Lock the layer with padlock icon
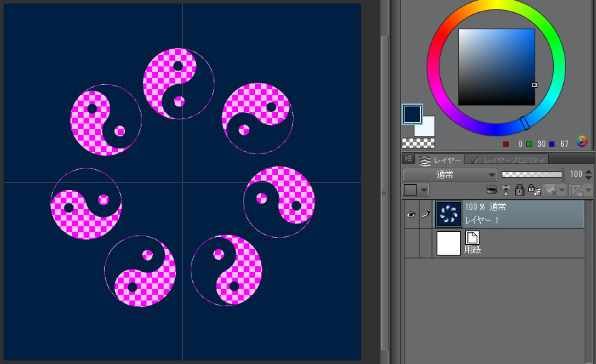This screenshot has height=364, width=596. (x=520, y=189)
